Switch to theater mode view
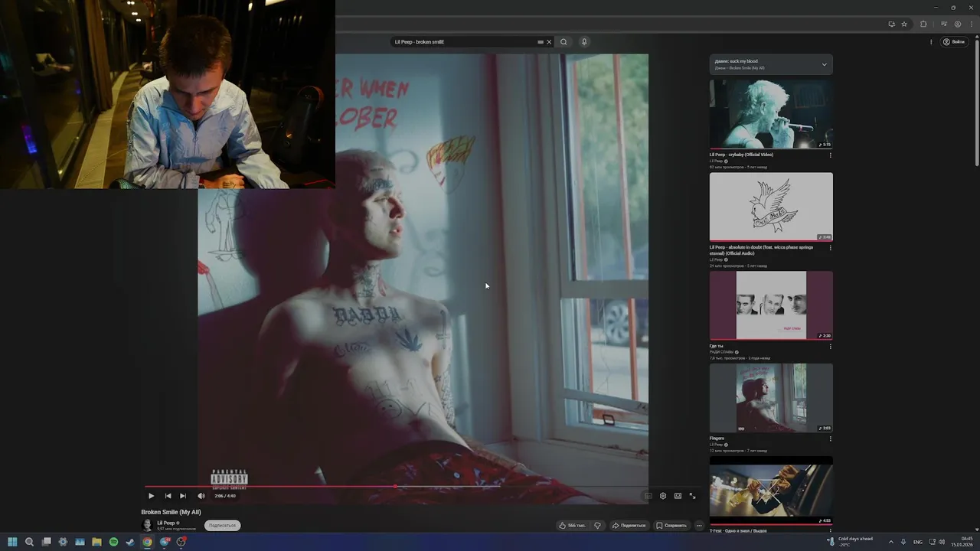Image resolution: width=980 pixels, height=551 pixels. (x=678, y=496)
